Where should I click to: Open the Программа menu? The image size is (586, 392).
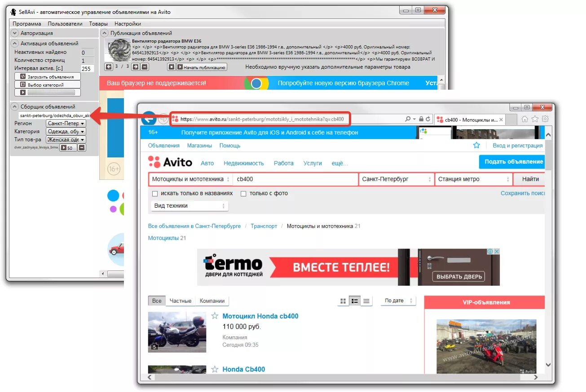(x=26, y=24)
